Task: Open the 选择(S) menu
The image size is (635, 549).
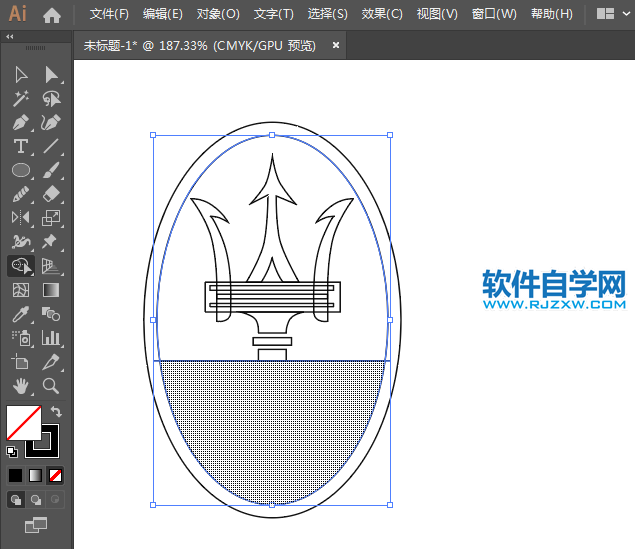Action: tap(328, 14)
